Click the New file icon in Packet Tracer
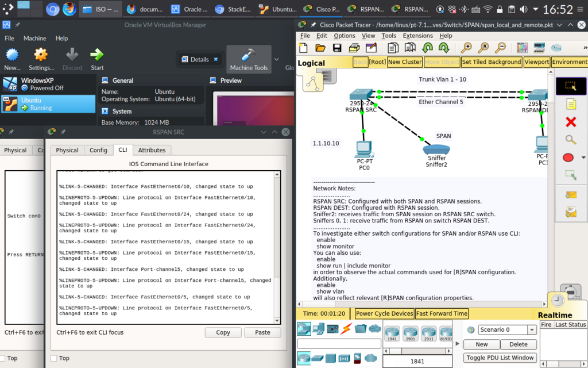588x368 pixels. click(303, 48)
